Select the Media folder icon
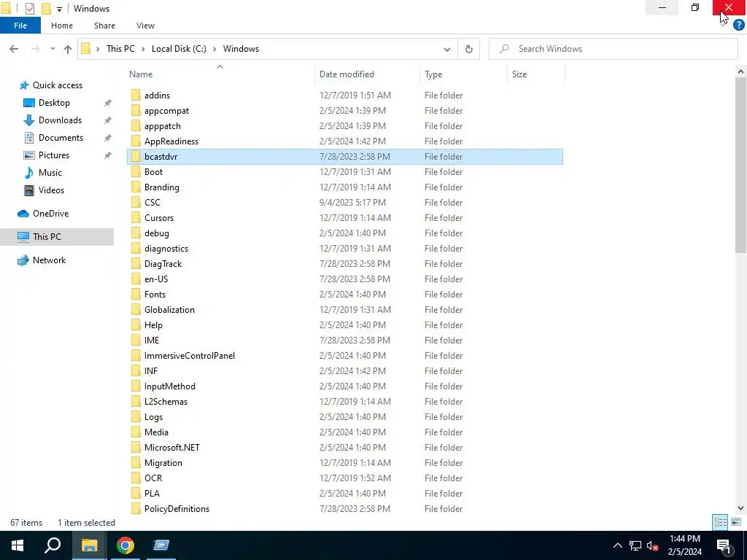 (136, 432)
